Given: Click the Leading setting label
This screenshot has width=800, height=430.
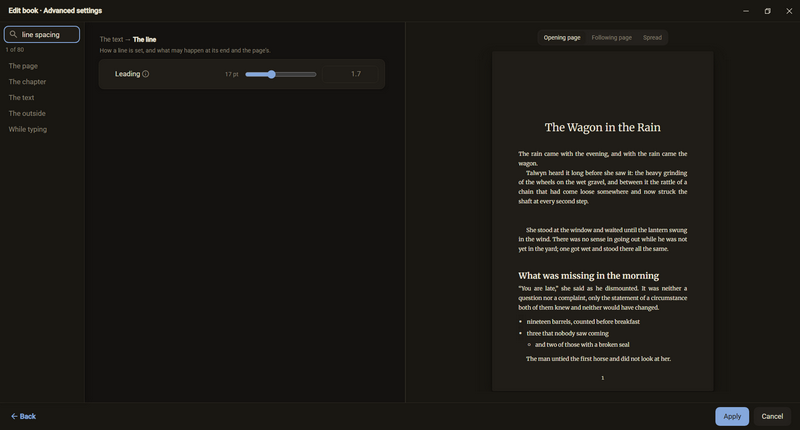Looking at the screenshot, I should pos(127,74).
